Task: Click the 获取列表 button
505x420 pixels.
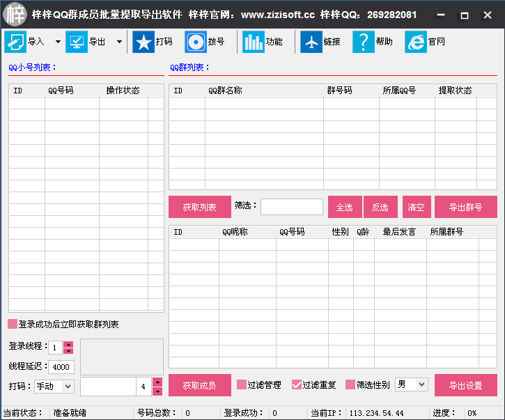Action: coord(200,207)
